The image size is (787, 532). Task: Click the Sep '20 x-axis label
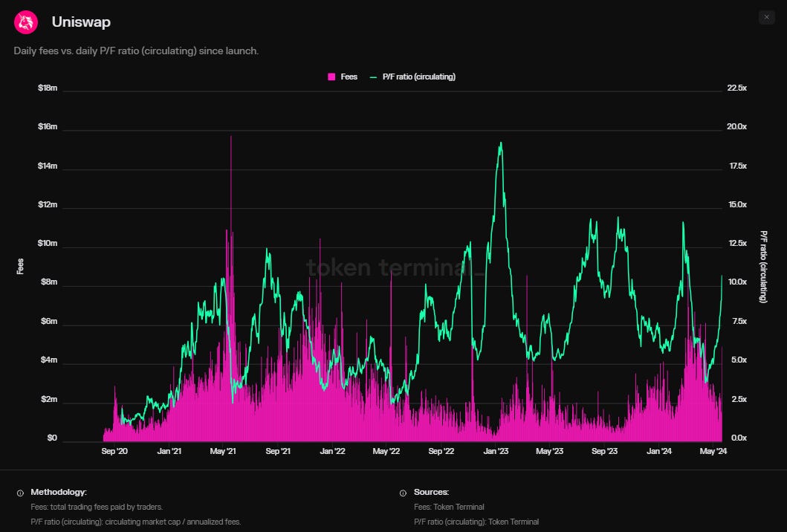pos(114,451)
